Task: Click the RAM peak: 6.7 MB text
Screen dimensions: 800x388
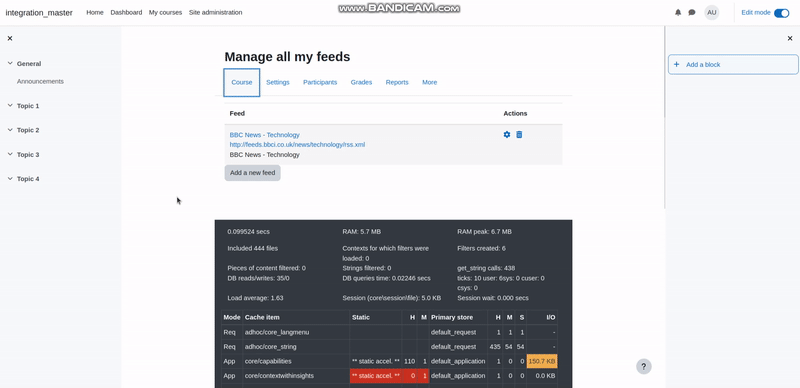Action: point(484,232)
